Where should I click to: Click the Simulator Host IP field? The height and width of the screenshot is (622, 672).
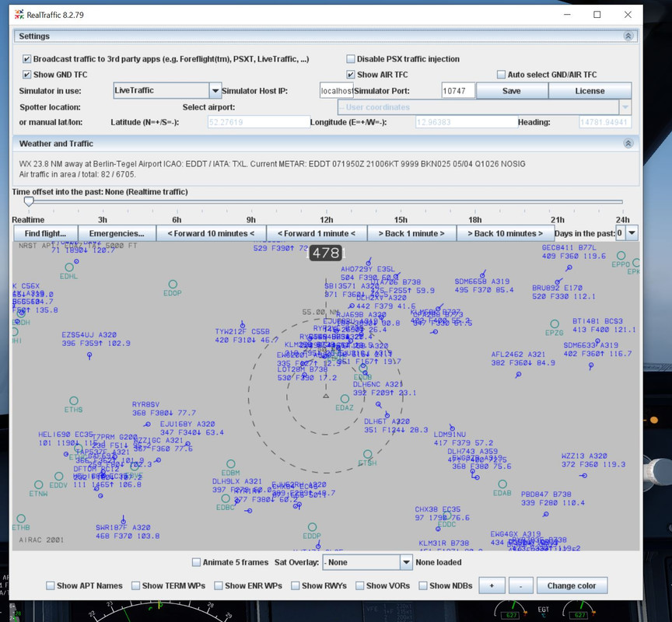point(337,91)
